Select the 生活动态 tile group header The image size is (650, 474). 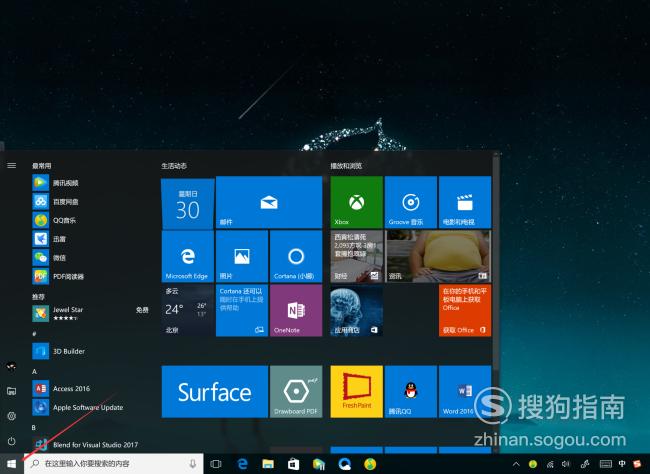(x=174, y=166)
